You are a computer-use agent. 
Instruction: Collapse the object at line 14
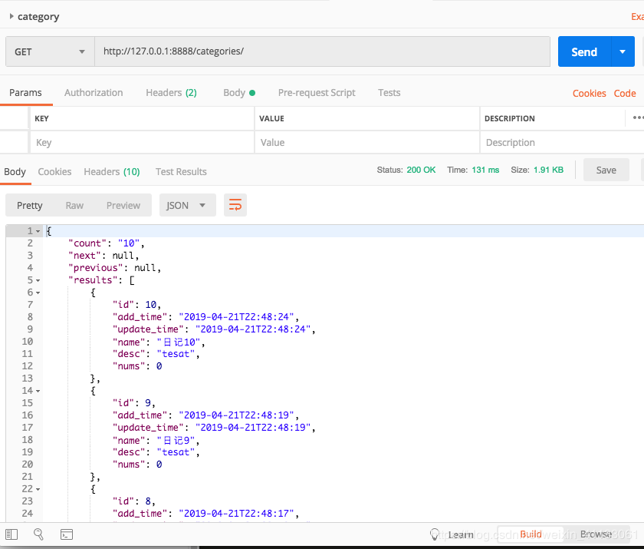click(38, 391)
